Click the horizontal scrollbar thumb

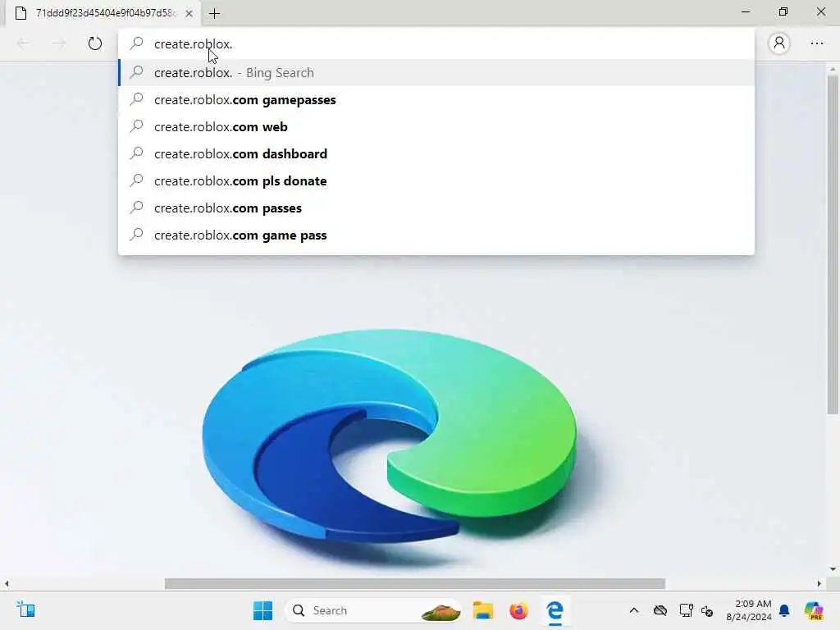click(x=414, y=583)
